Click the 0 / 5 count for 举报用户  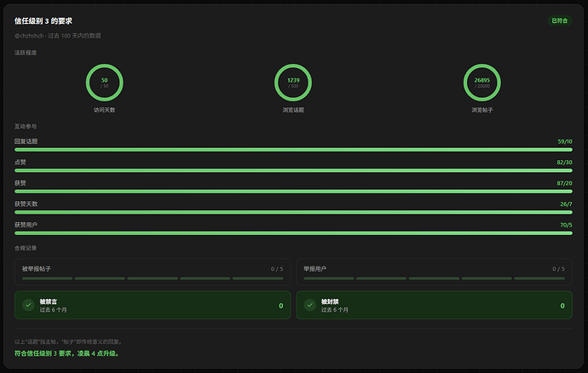click(558, 269)
